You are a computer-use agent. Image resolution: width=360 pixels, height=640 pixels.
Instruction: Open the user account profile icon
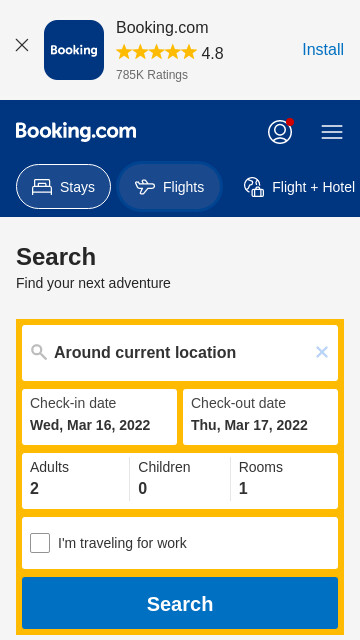point(280,132)
